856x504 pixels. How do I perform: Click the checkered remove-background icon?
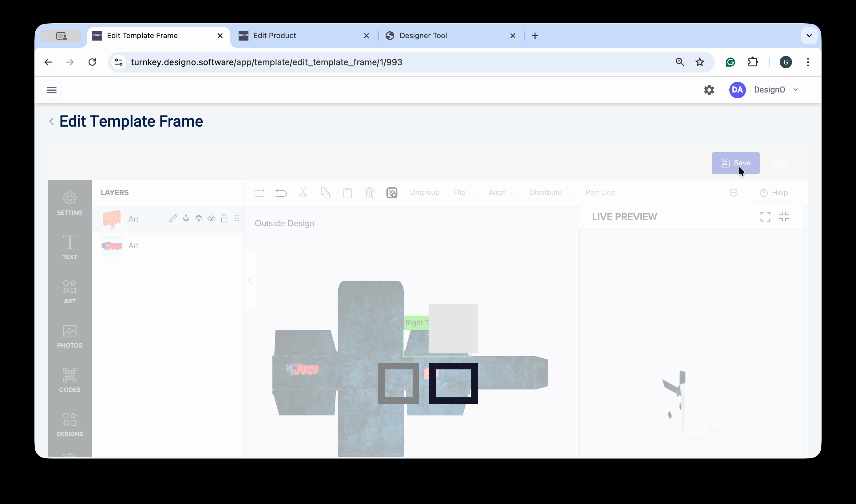tap(391, 193)
